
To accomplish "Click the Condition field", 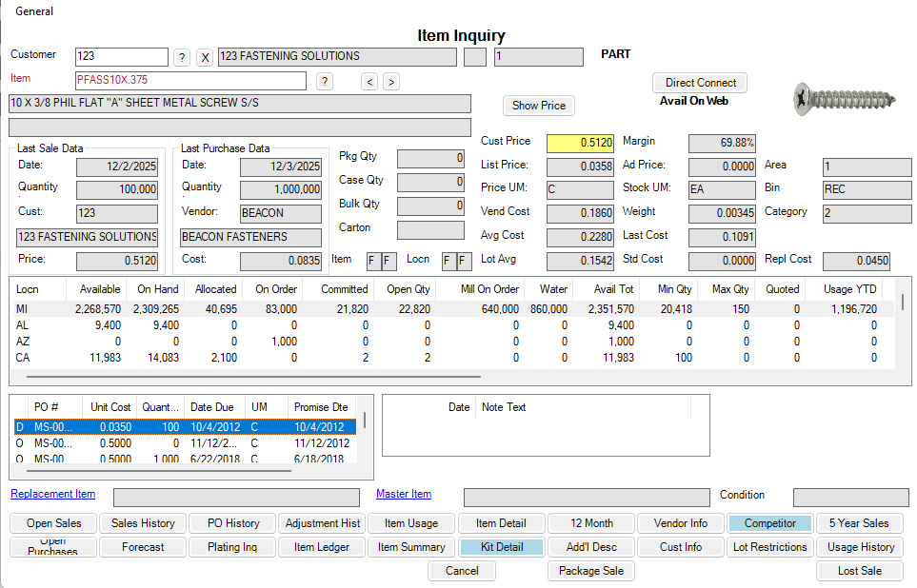I will [x=851, y=498].
